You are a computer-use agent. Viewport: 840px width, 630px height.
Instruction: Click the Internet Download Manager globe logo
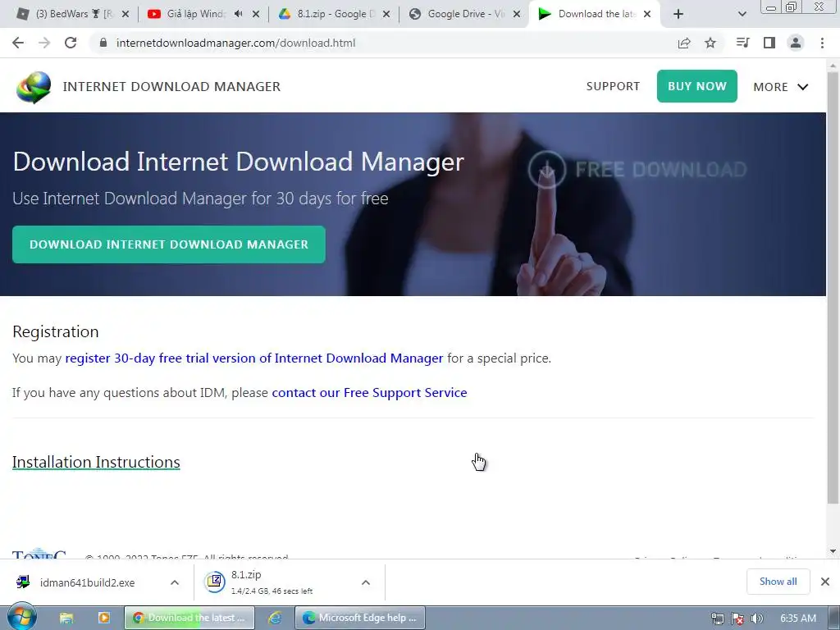(x=33, y=87)
